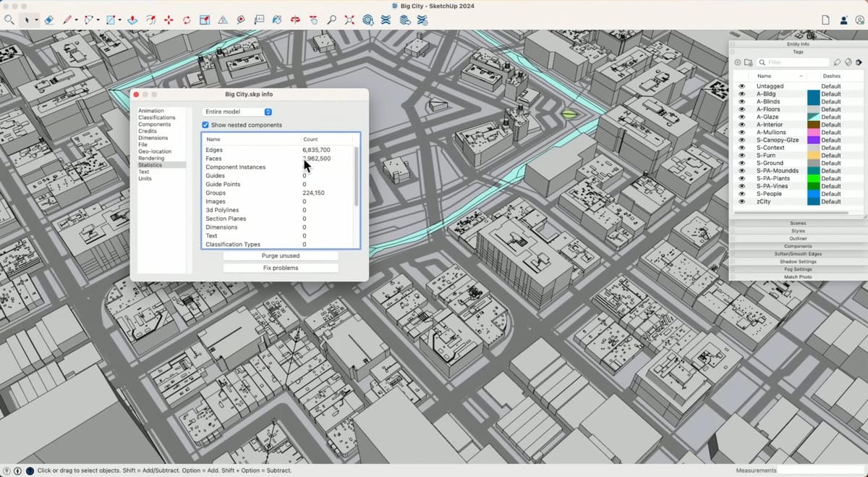Image resolution: width=868 pixels, height=477 pixels.
Task: Expand the Shadow Settings panel
Action: point(798,262)
